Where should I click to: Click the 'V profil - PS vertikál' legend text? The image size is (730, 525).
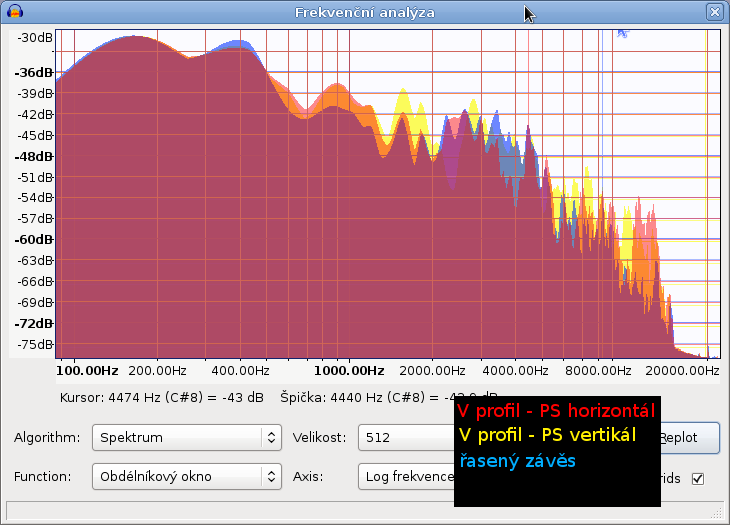(547, 435)
